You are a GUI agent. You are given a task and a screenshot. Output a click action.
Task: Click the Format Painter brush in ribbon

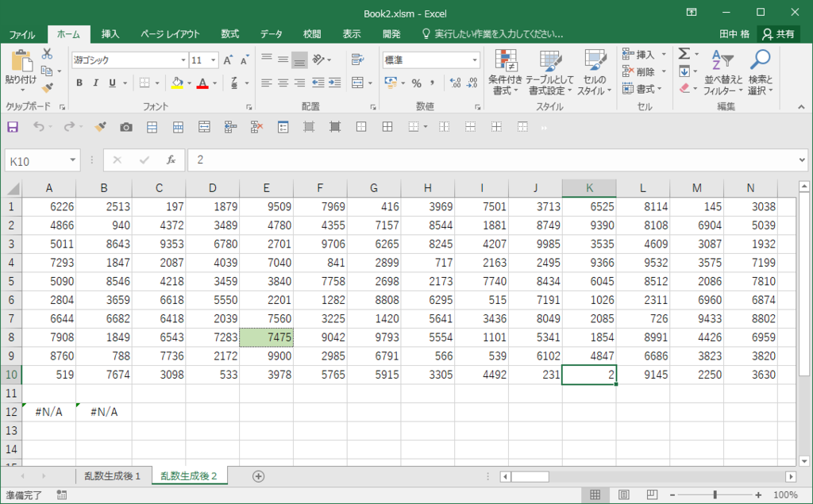(47, 88)
